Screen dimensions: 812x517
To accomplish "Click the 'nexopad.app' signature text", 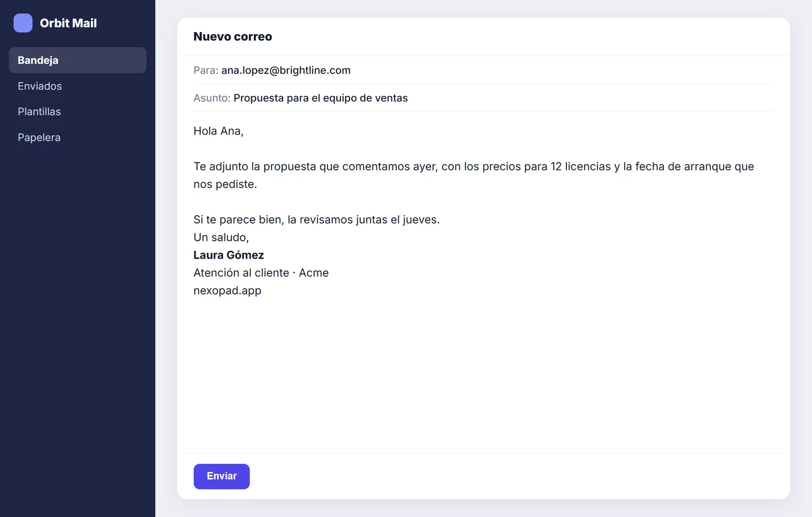I will tap(227, 290).
